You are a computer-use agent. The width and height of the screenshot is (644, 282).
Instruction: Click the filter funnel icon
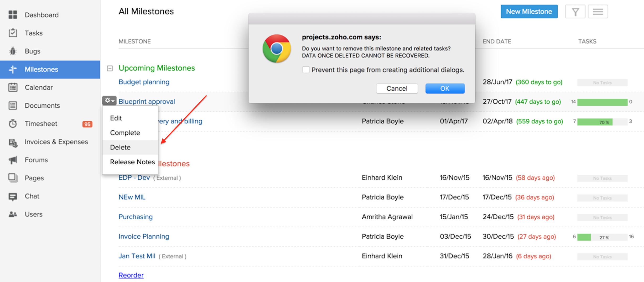click(575, 12)
